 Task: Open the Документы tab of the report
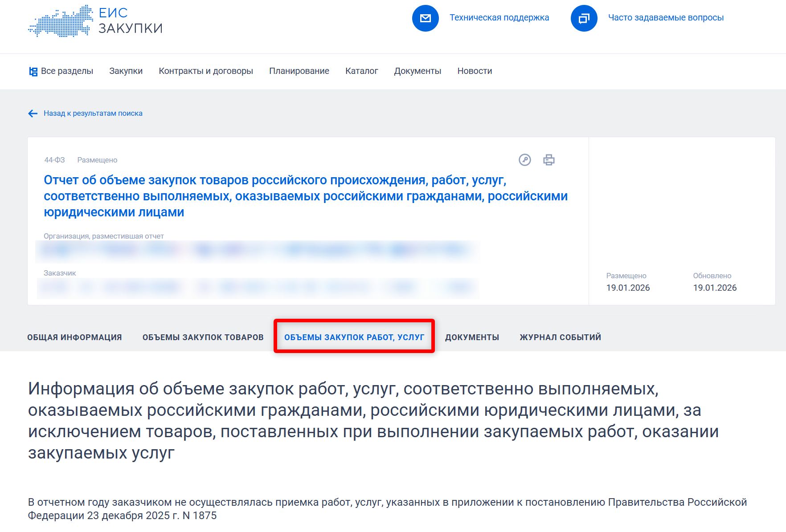tap(472, 337)
